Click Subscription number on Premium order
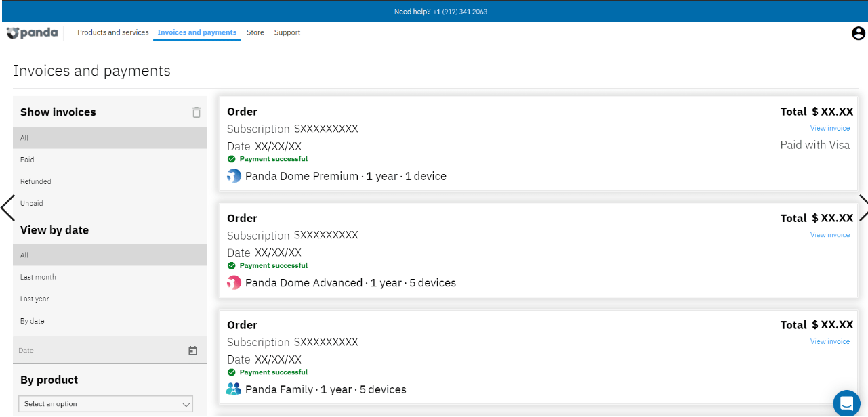The height and width of the screenshot is (417, 868). [x=326, y=129]
